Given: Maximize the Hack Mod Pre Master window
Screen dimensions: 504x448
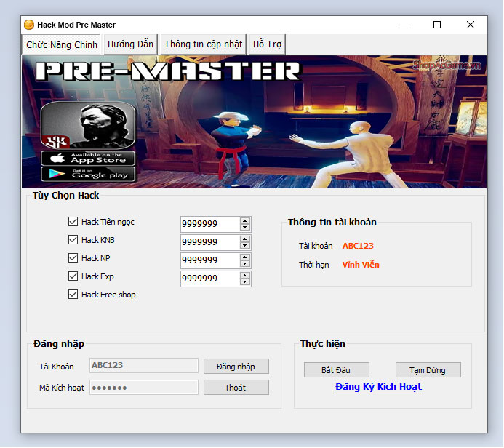Looking at the screenshot, I should (x=437, y=25).
